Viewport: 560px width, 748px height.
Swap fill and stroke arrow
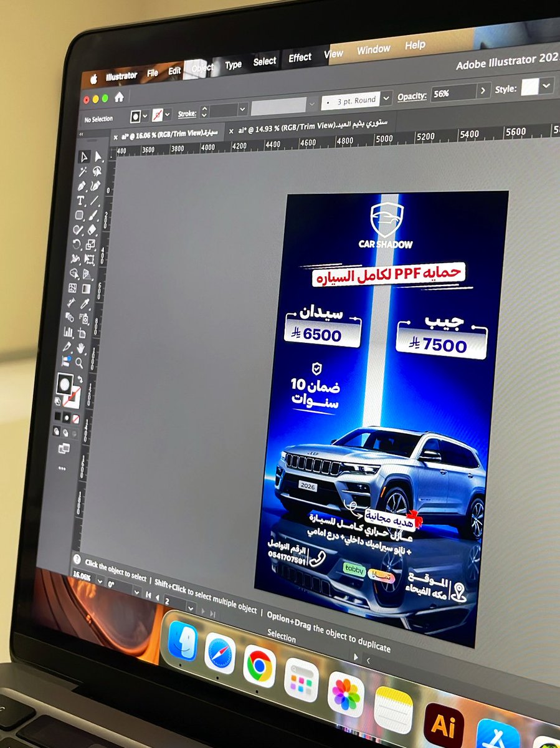click(x=79, y=379)
